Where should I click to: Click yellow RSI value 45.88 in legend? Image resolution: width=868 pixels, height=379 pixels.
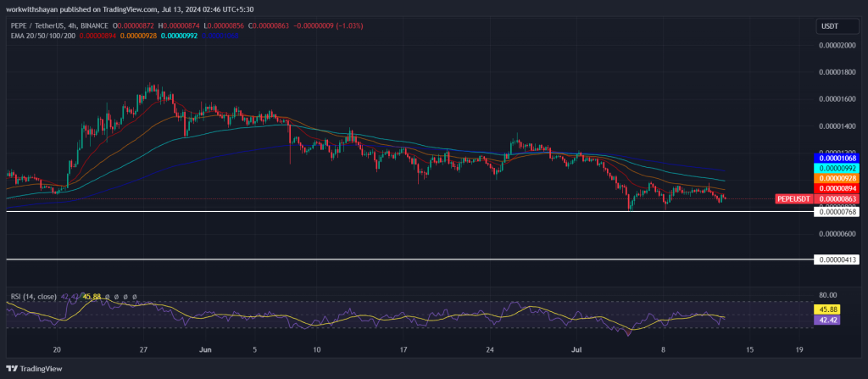coord(92,297)
